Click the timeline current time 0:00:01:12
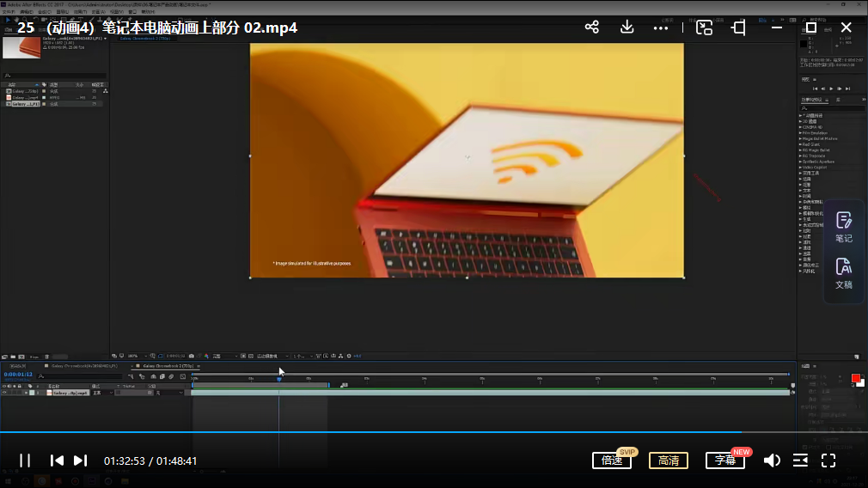Viewport: 868px width, 488px height. 18,375
